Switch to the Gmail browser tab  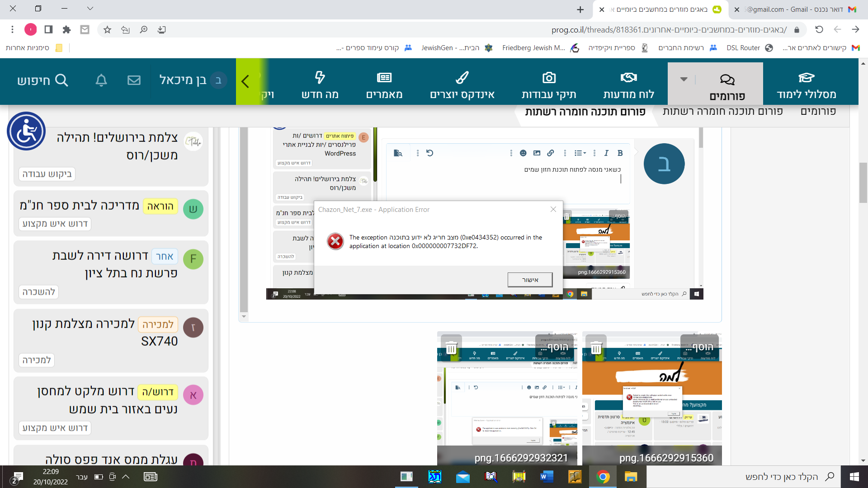[x=796, y=9]
